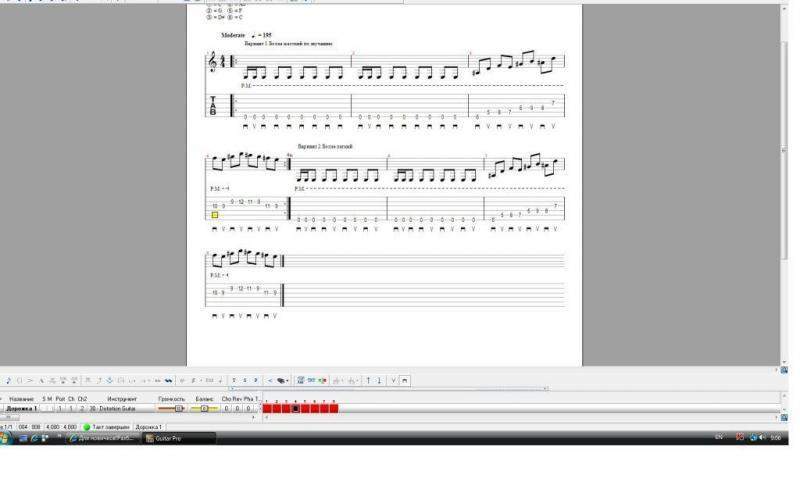Switch to the Internet Explorer window in the taskbar

(103, 438)
